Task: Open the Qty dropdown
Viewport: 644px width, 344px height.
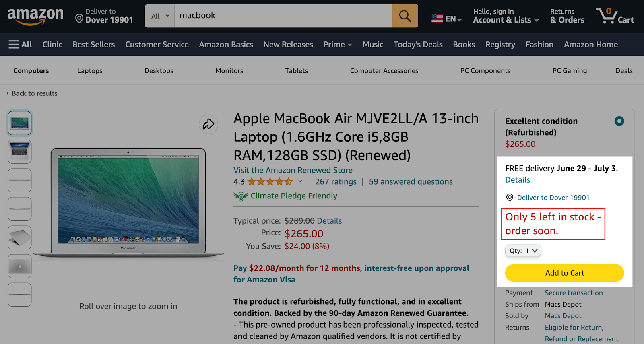Action: (522, 251)
